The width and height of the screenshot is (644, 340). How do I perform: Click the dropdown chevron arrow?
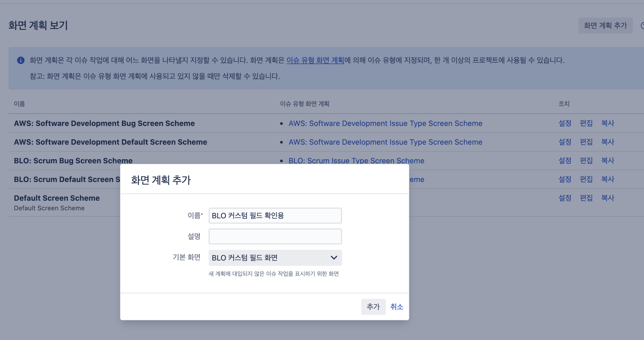(334, 258)
